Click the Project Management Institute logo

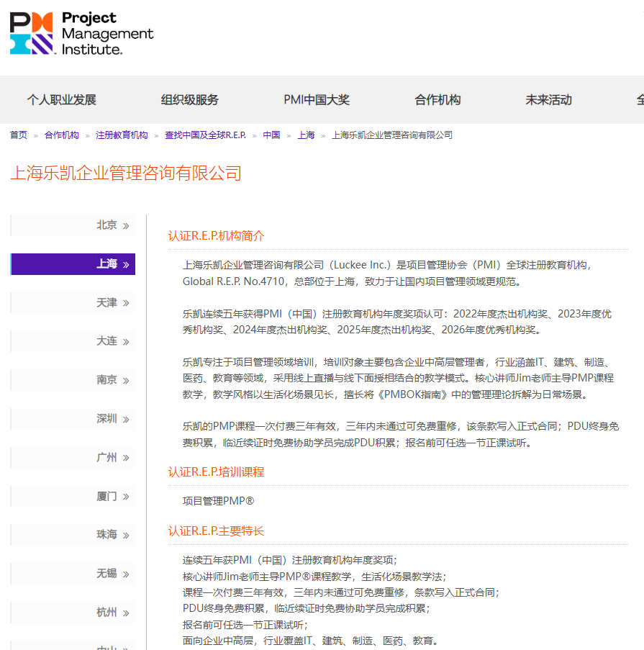click(81, 33)
